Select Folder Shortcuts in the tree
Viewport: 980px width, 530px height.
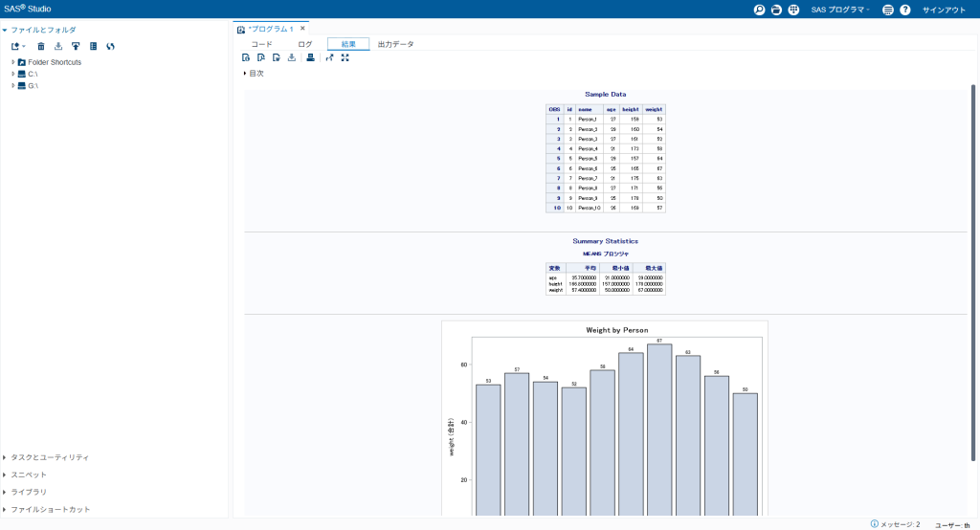click(x=55, y=62)
